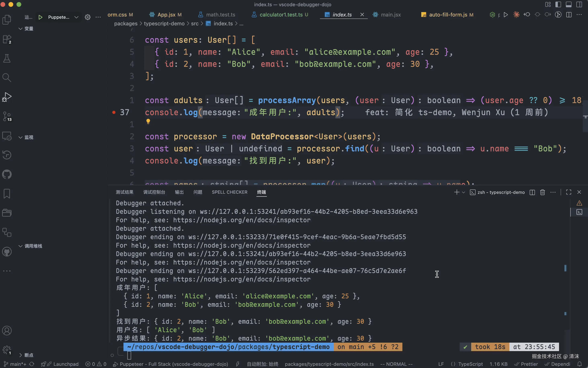Open the Explorer files icon in activity bar
Image resolution: width=588 pixels, height=368 pixels.
(7, 20)
